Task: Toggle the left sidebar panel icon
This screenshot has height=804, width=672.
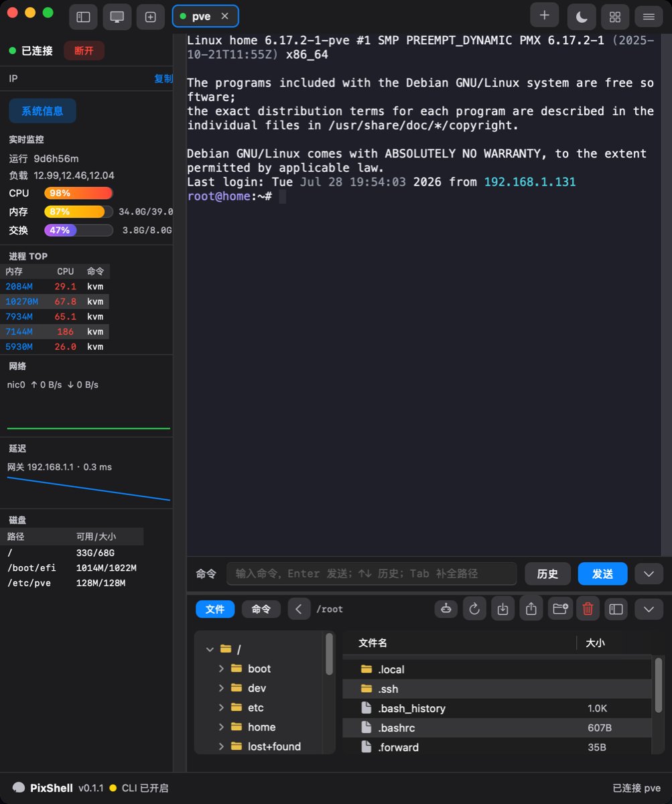Action: [x=83, y=17]
